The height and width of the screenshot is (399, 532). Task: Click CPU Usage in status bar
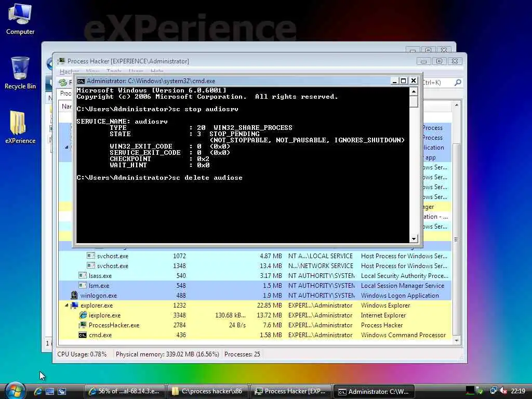(x=82, y=354)
